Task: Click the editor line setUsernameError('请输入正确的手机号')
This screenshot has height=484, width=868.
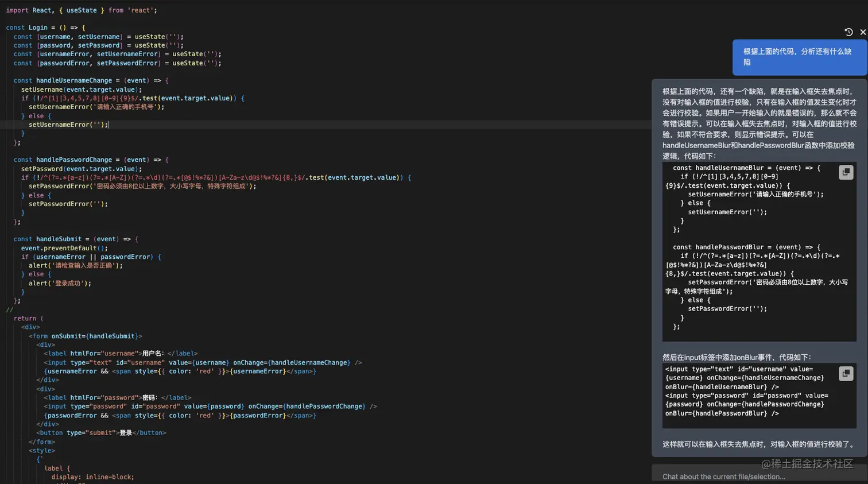Action: [x=96, y=107]
